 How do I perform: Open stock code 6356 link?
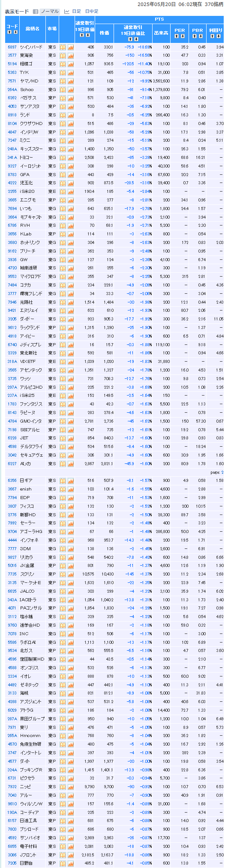(x=12, y=481)
